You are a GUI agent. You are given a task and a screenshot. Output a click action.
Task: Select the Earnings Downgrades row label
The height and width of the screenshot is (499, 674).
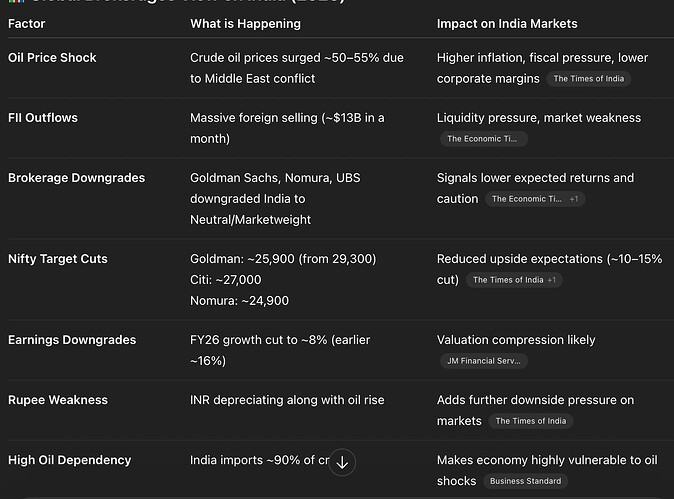click(x=72, y=340)
